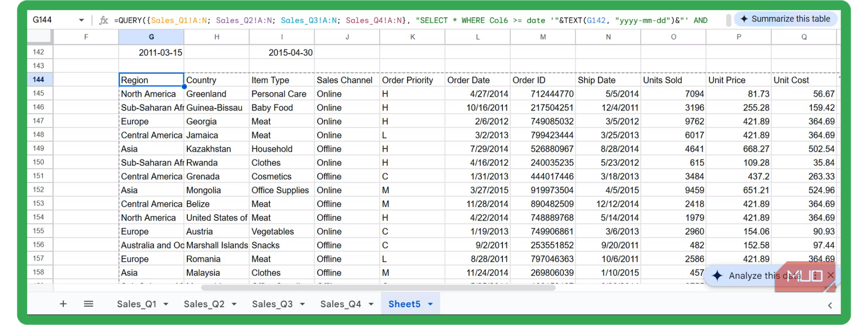Click the add new sheet plus icon
The height and width of the screenshot is (325, 868).
pos(63,304)
